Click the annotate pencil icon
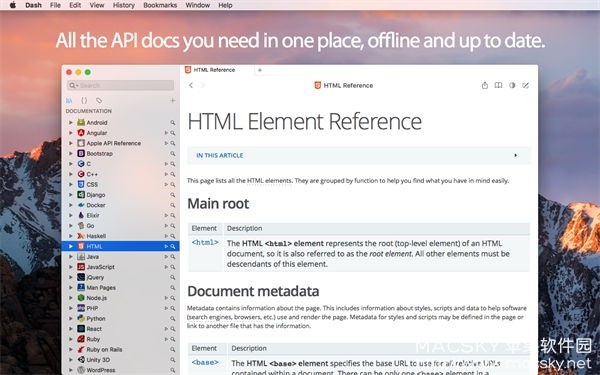The image size is (600, 375). click(x=526, y=85)
